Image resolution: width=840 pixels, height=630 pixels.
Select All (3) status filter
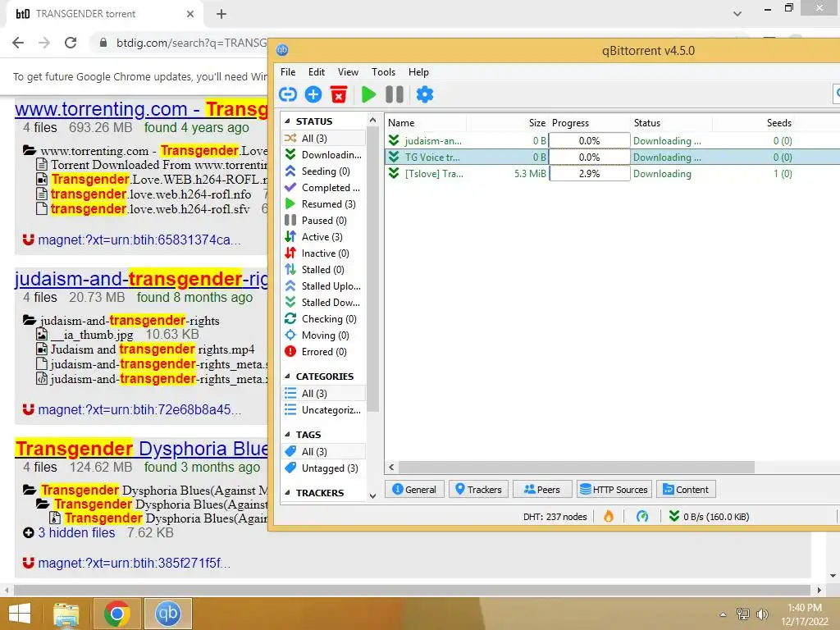[323, 138]
